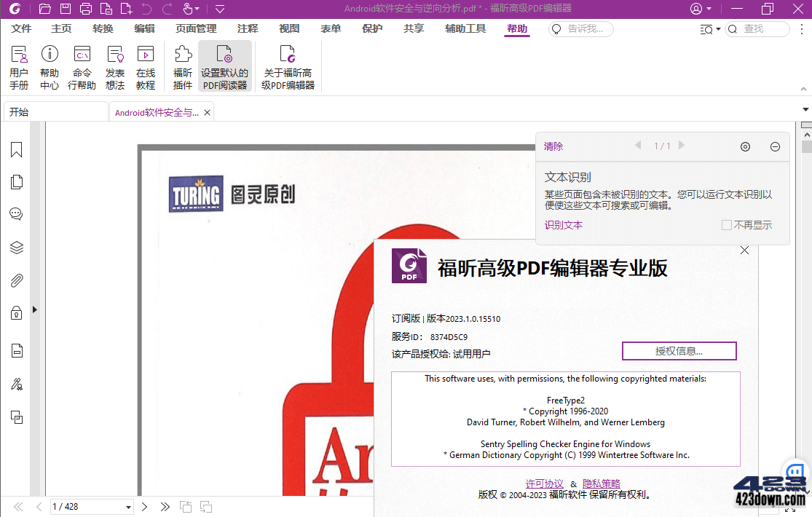This screenshot has height=517, width=812.
Task: Launch the 在线教程 online tutorials icon
Action: click(x=145, y=64)
